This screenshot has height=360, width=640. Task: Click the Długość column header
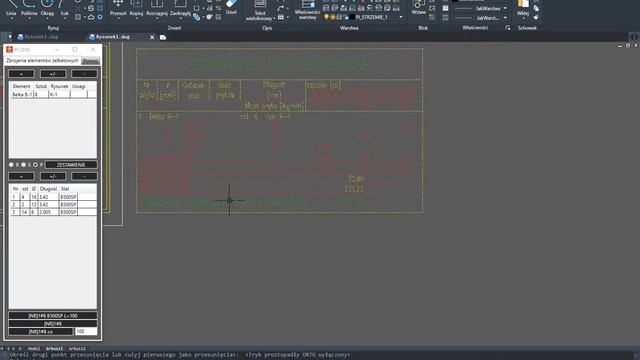[x=49, y=189]
